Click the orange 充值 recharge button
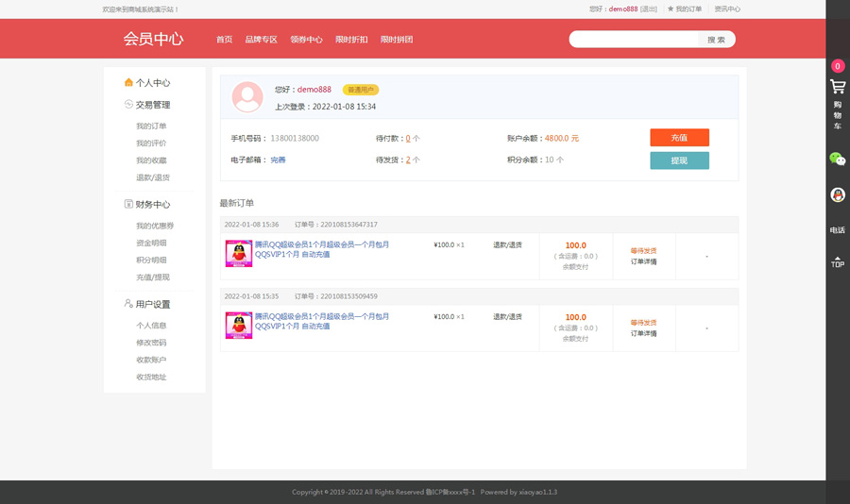Viewport: 850px width, 504px height. (679, 138)
